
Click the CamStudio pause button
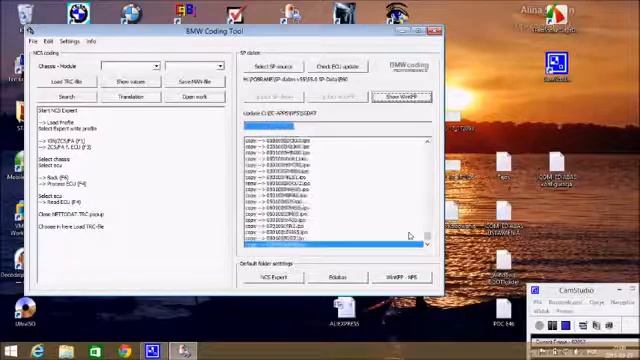click(552, 325)
